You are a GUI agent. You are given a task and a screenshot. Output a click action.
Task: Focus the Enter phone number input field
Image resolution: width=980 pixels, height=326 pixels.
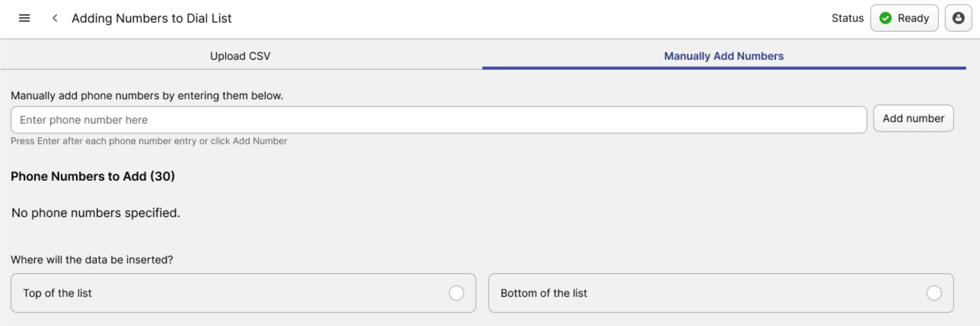(x=438, y=120)
